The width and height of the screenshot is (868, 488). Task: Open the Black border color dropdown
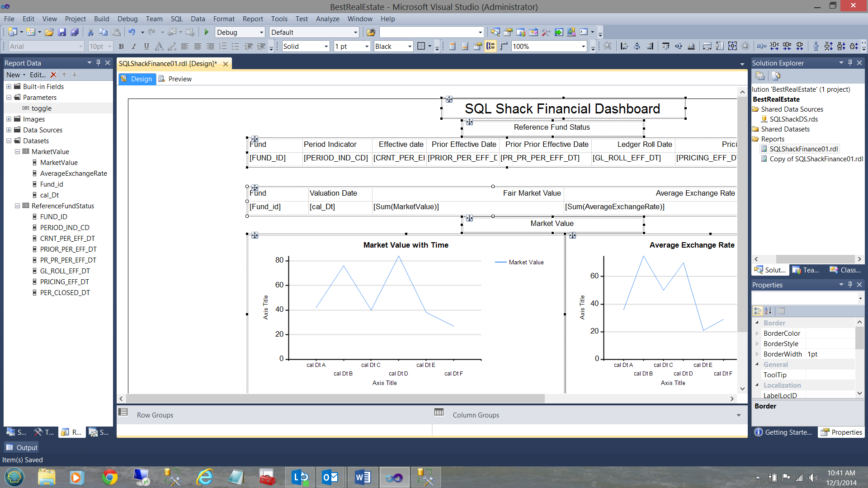pyautogui.click(x=410, y=46)
